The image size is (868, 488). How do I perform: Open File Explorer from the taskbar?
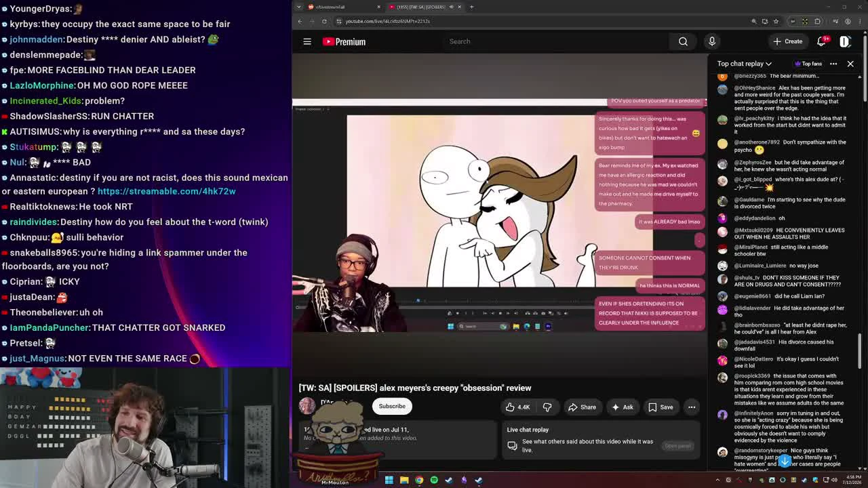click(x=404, y=480)
